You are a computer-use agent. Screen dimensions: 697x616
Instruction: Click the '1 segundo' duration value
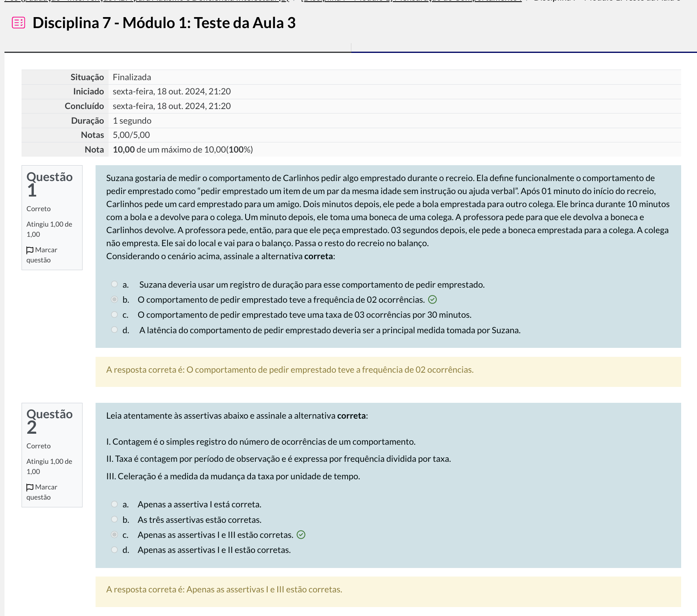132,121
